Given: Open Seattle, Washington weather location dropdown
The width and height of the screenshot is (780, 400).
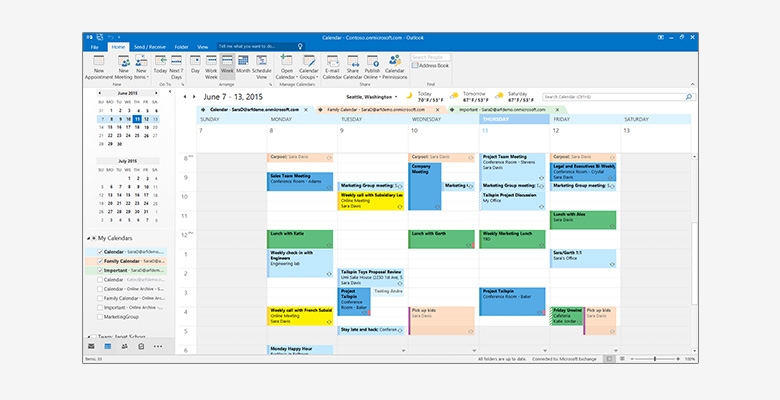Looking at the screenshot, I should click(x=372, y=97).
